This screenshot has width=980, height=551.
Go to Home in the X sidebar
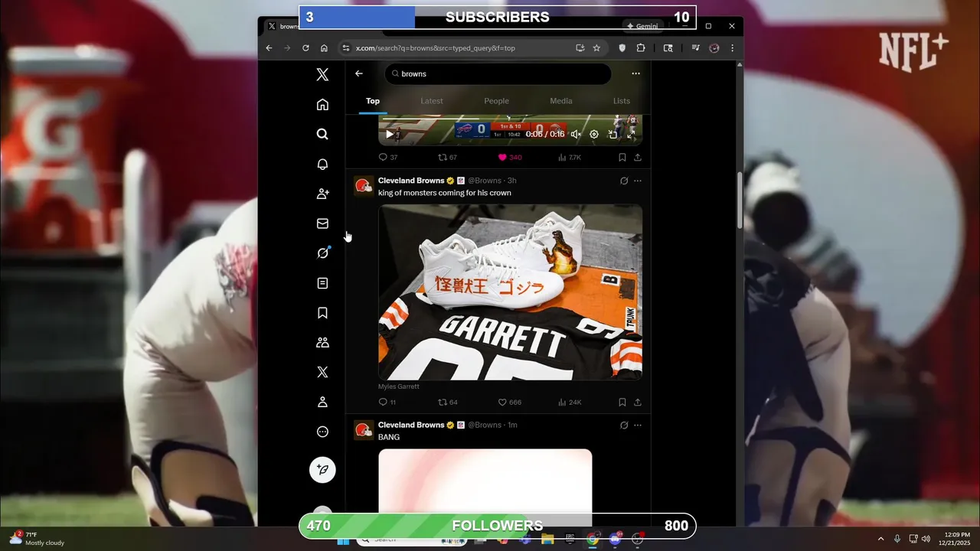[x=322, y=104]
